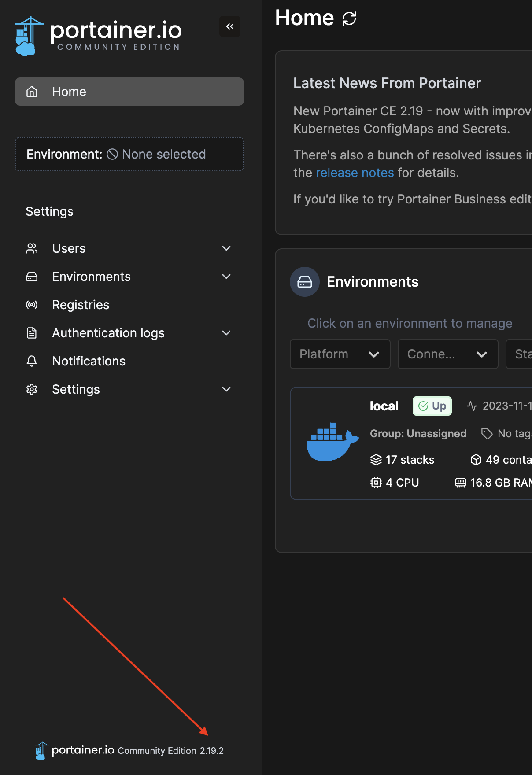Expand the Users submenu chevron

click(x=226, y=248)
